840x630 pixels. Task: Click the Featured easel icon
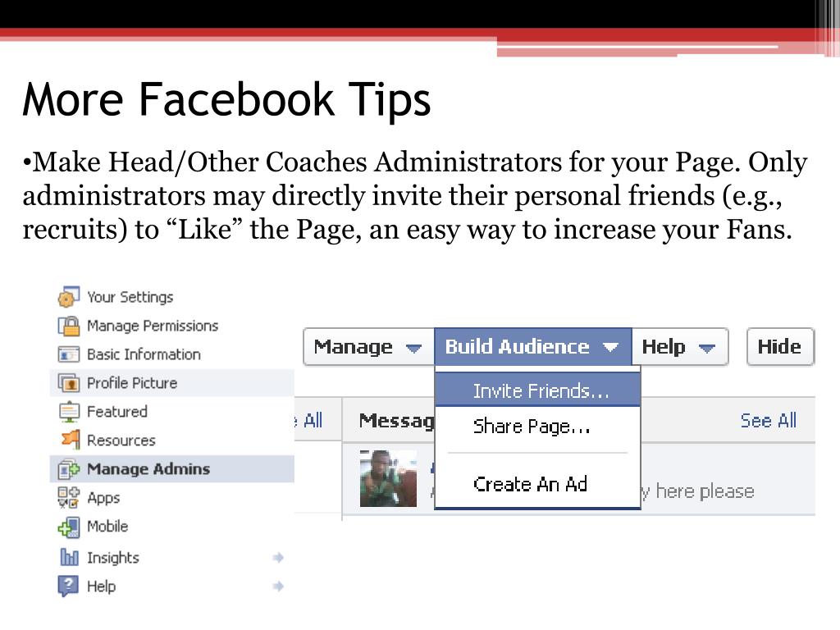click(x=69, y=412)
